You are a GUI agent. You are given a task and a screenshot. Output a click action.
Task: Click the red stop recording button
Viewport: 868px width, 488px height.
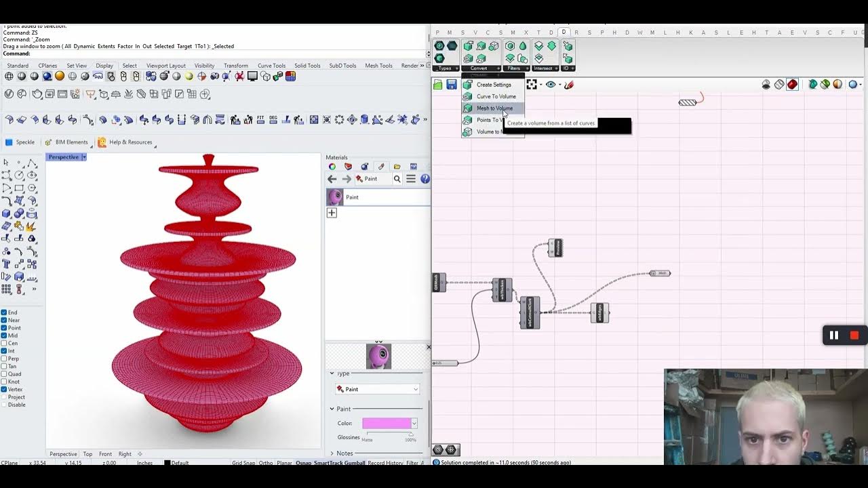click(854, 335)
